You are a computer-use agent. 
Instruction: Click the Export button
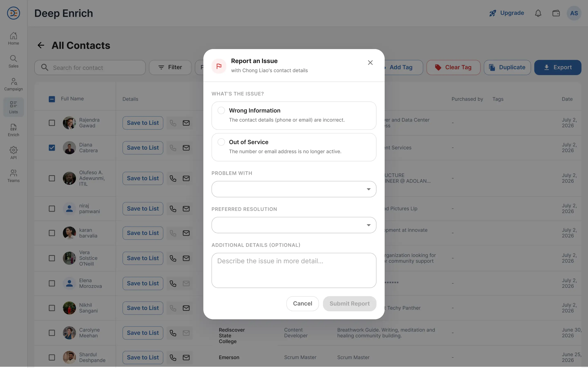[x=558, y=67]
